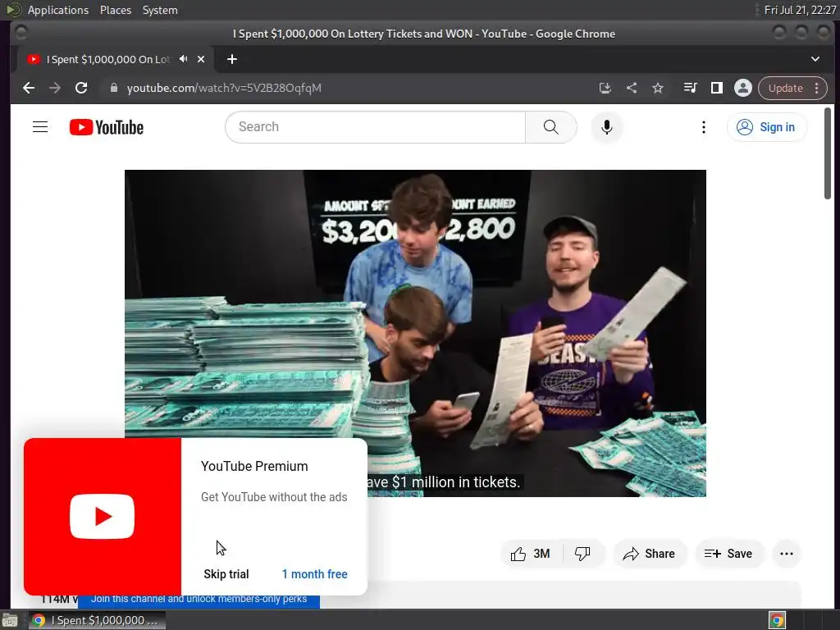Screen dimensions: 840x630
Task: Open the YouTube hamburger guide menu
Action: (40, 127)
